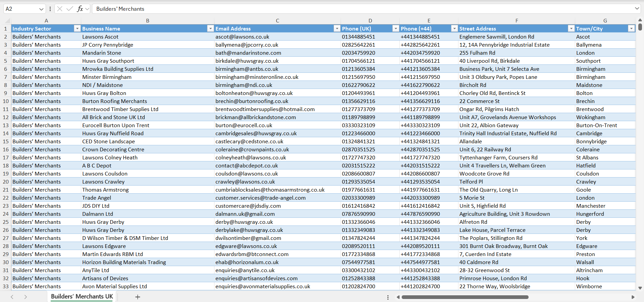Image resolution: width=644 pixels, height=302 pixels.
Task: Select row 33 header
Action: click(6, 287)
